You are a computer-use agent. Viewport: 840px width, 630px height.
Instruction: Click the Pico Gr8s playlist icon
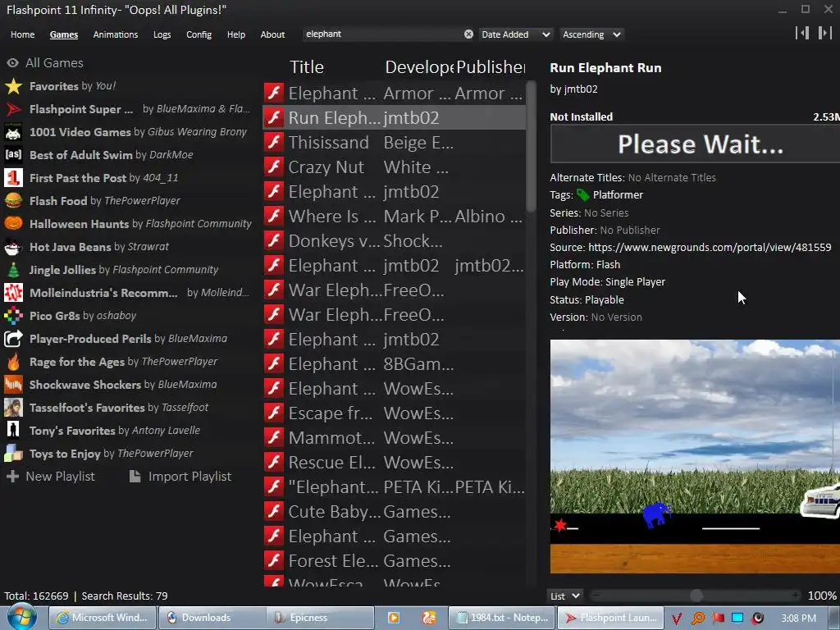point(13,316)
